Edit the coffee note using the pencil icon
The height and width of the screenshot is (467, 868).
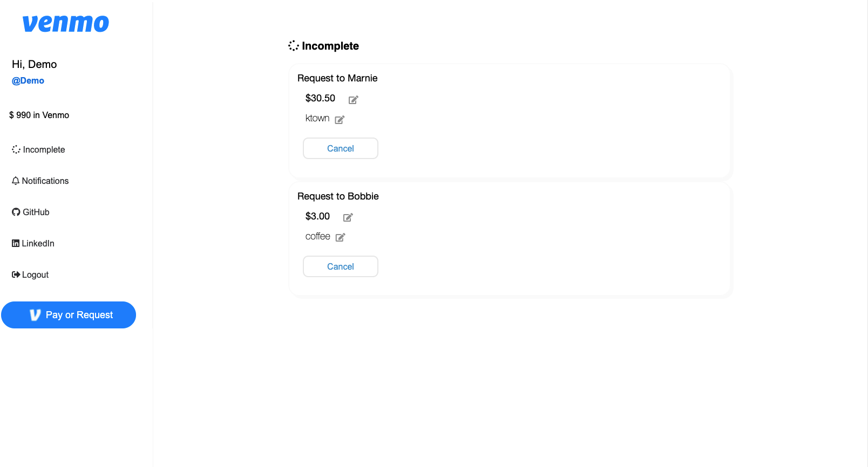point(340,237)
